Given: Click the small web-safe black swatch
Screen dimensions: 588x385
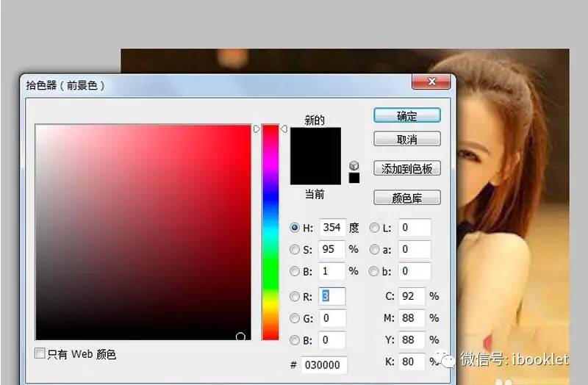Looking at the screenshot, I should 354,178.
